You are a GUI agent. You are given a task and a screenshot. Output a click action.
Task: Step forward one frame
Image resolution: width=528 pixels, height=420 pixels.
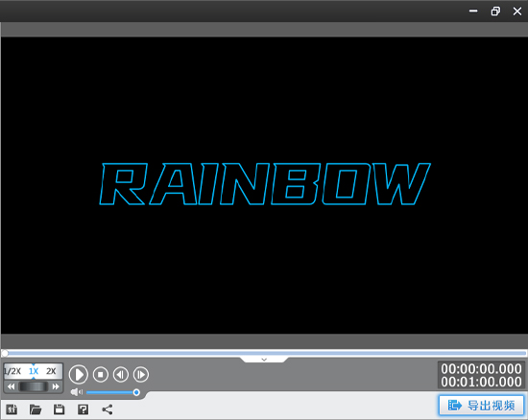tap(141, 374)
